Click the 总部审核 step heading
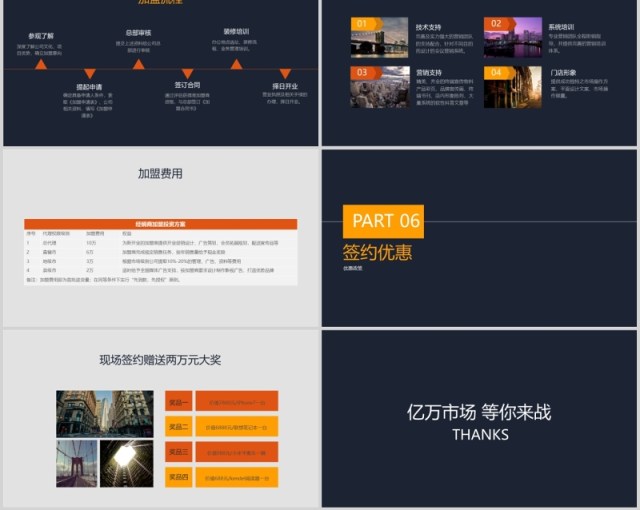 click(x=138, y=33)
